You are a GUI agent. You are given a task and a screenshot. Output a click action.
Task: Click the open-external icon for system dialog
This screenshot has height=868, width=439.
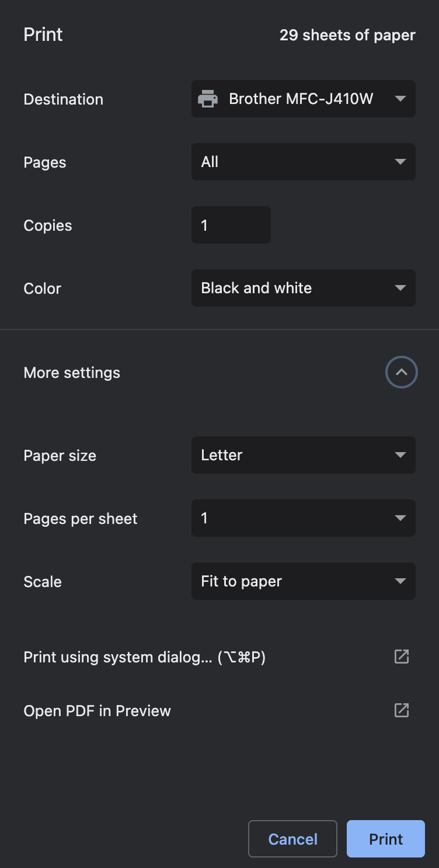pos(402,657)
